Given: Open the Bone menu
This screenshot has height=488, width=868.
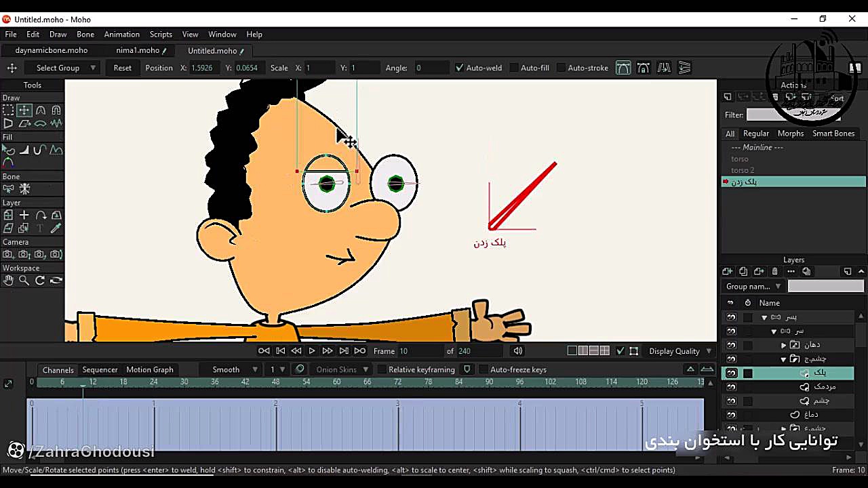Looking at the screenshot, I should click(x=85, y=34).
